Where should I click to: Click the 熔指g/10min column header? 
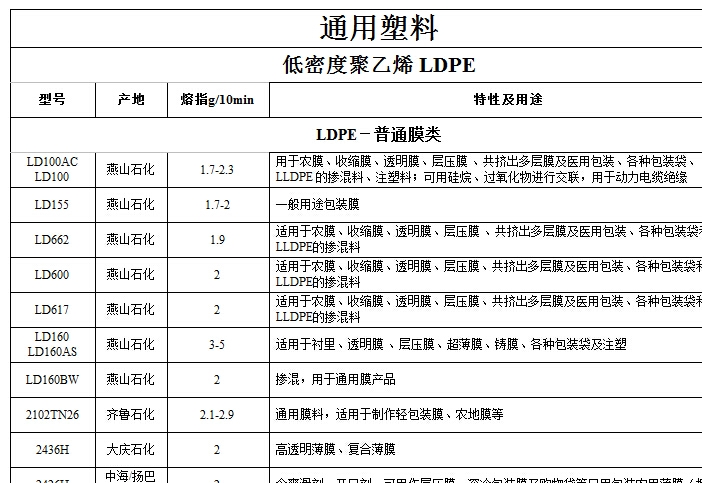(217, 99)
